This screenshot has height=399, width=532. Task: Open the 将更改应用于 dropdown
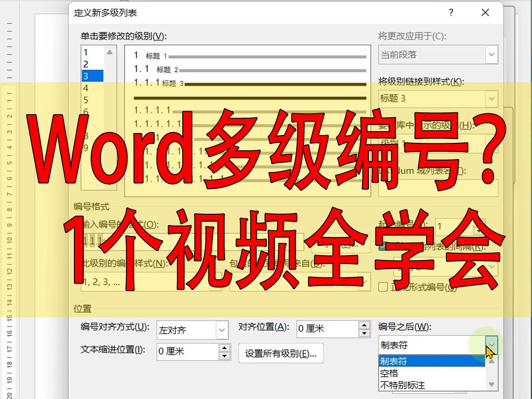[438, 55]
